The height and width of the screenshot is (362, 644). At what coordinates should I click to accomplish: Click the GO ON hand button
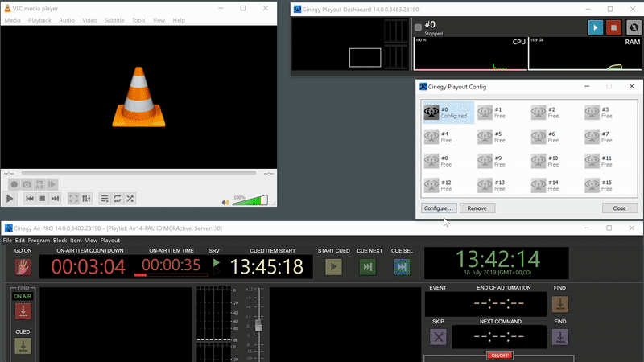coord(23,267)
